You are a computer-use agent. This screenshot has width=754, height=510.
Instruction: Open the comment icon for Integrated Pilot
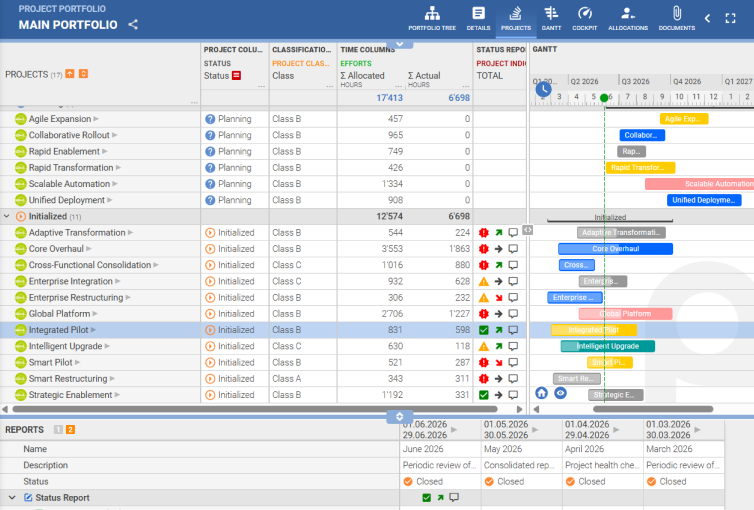(513, 330)
